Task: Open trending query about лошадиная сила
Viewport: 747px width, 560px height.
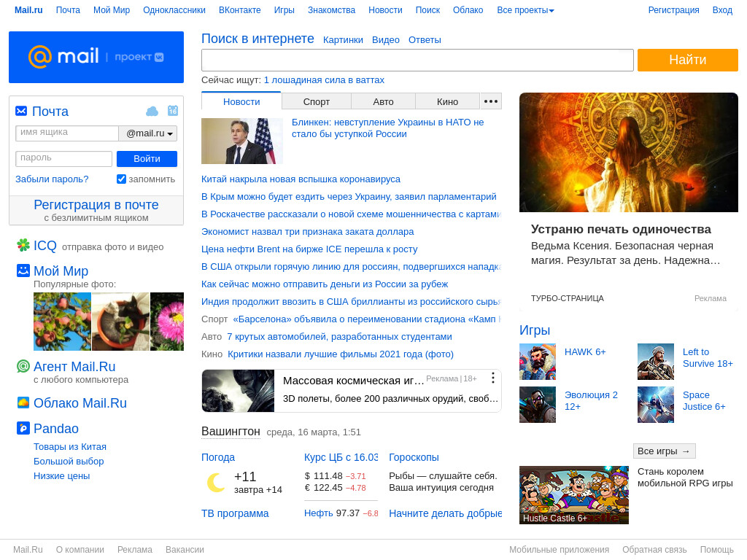Action: [324, 80]
